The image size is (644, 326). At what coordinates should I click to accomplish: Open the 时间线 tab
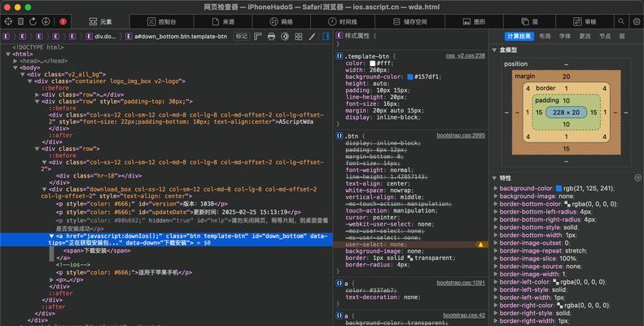point(343,21)
